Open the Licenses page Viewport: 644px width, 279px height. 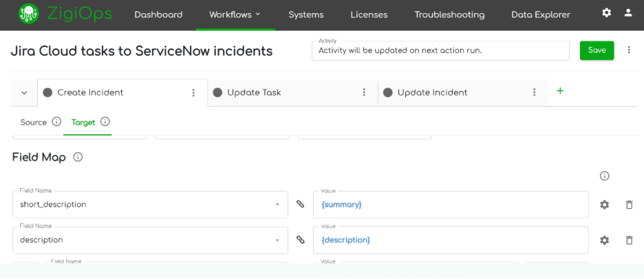pyautogui.click(x=369, y=15)
